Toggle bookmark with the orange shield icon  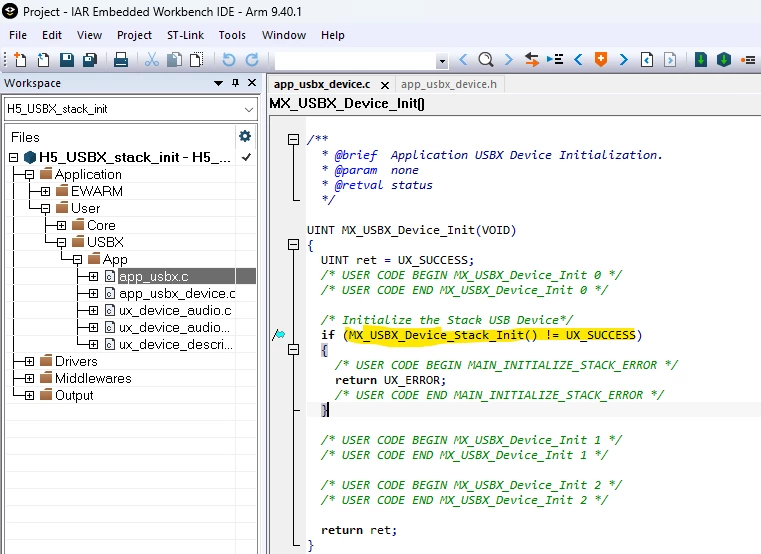(601, 59)
